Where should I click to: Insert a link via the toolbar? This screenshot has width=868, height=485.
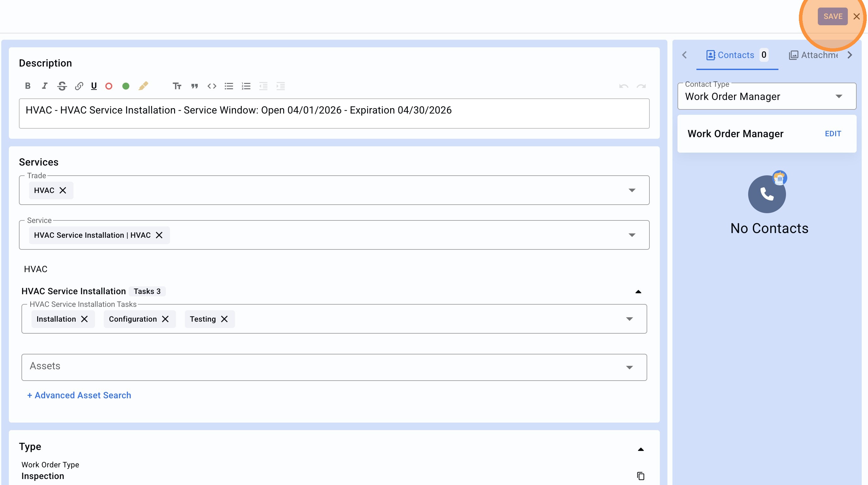coord(79,86)
